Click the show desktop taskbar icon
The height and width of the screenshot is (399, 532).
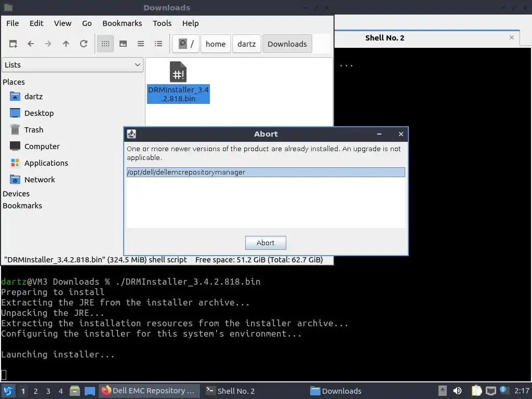[90, 391]
